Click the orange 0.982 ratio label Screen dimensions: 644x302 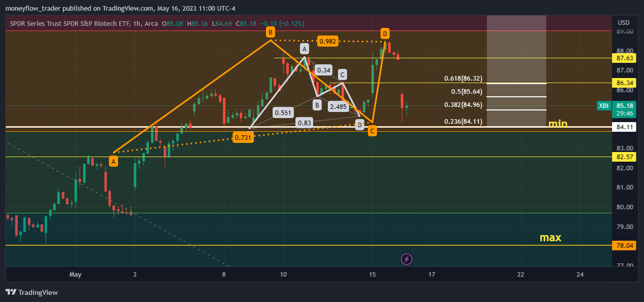(328, 42)
